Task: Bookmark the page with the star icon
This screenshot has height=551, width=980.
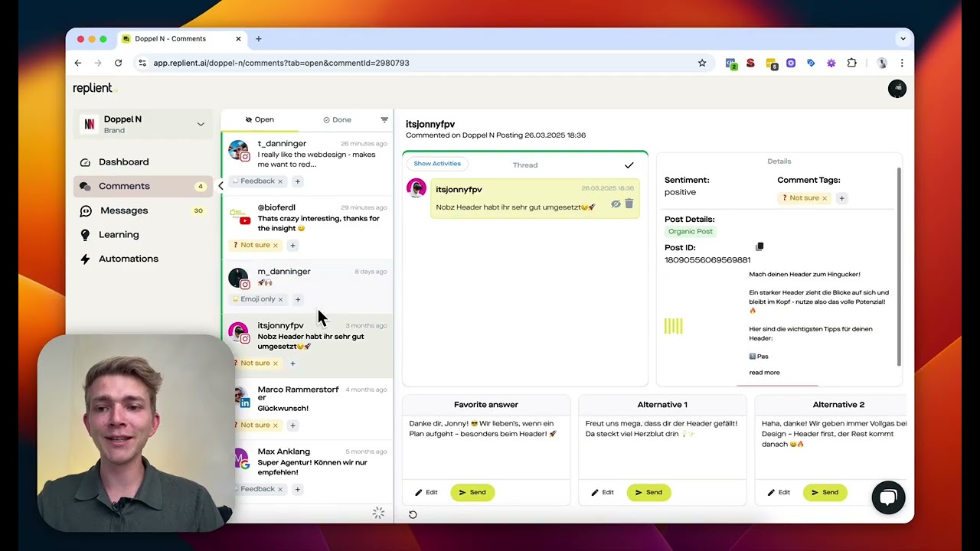Action: click(702, 63)
